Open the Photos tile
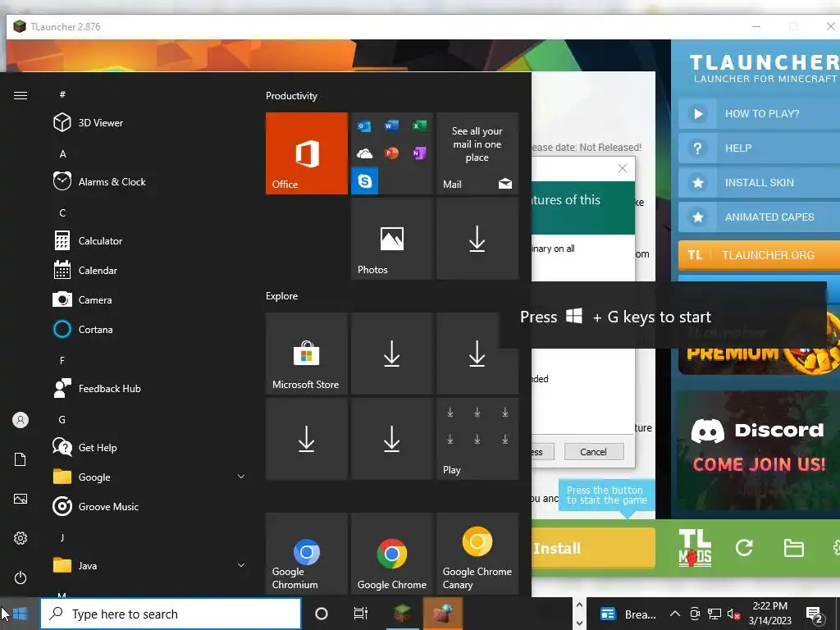This screenshot has height=630, width=840. pyautogui.click(x=391, y=239)
